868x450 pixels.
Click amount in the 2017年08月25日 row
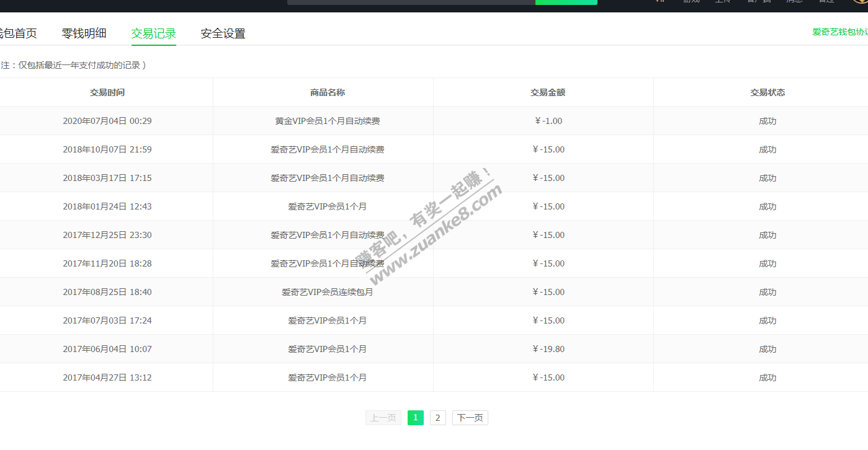pos(548,292)
